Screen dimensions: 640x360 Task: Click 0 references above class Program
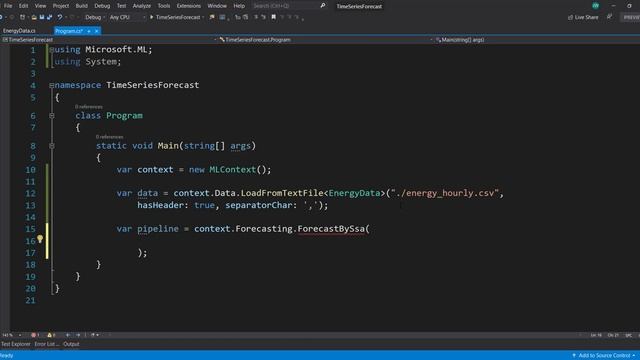[89, 107]
